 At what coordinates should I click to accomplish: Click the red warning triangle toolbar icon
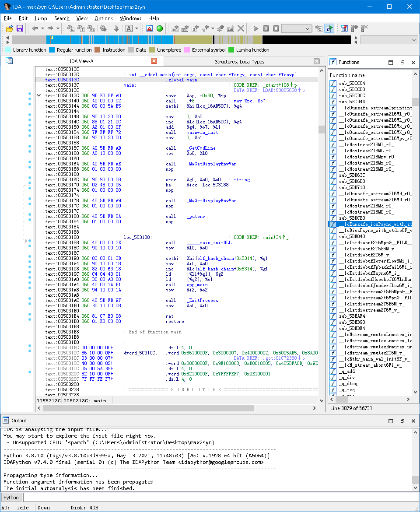tap(149, 28)
